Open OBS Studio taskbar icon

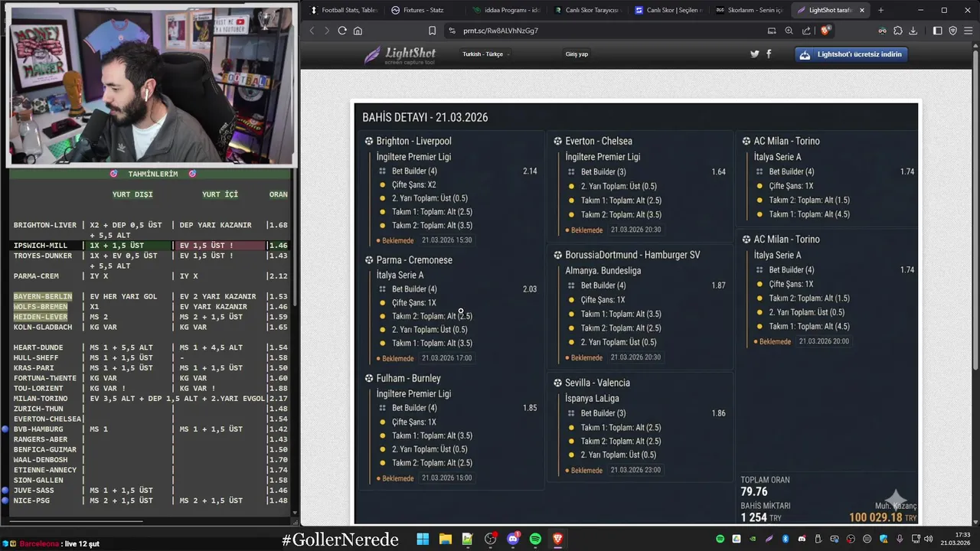point(490,539)
